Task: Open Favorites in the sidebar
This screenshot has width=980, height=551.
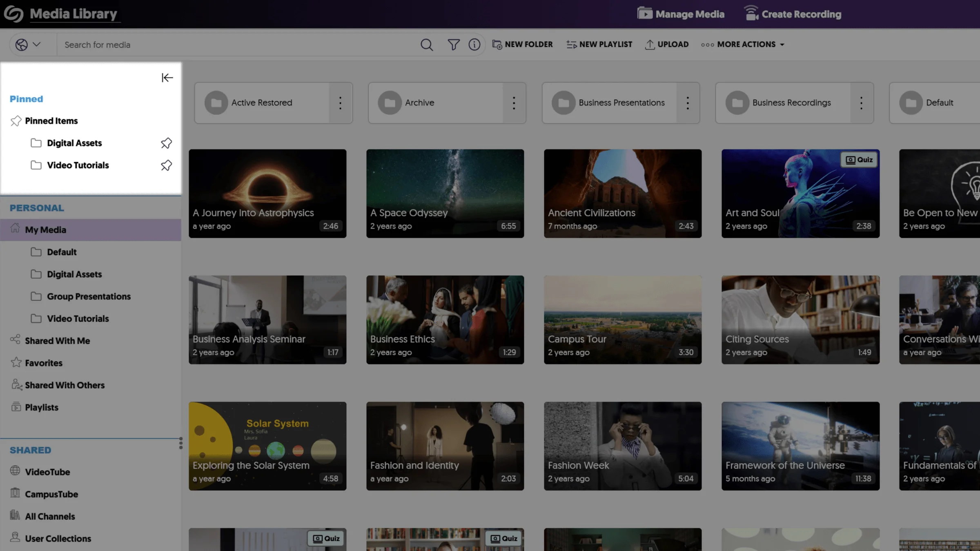Action: (43, 363)
